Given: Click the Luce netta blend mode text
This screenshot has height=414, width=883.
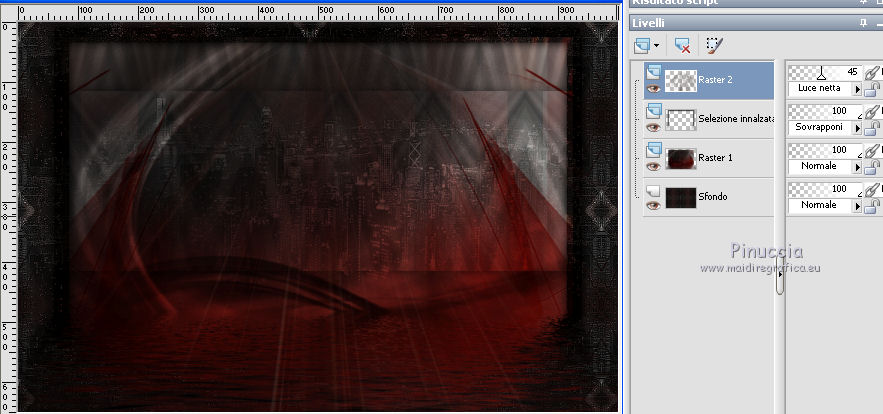Looking at the screenshot, I should tap(819, 88).
